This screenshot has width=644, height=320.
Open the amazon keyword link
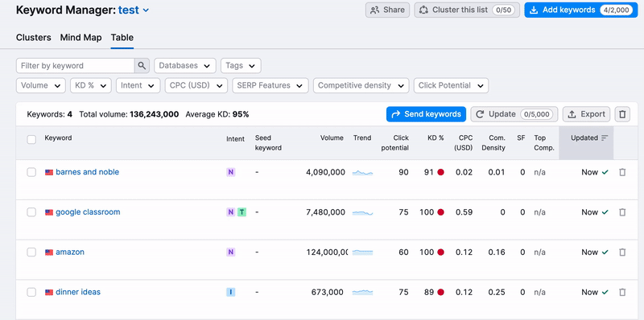(70, 252)
